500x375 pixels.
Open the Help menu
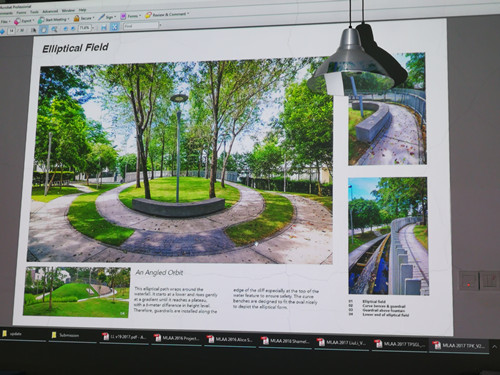82,10
